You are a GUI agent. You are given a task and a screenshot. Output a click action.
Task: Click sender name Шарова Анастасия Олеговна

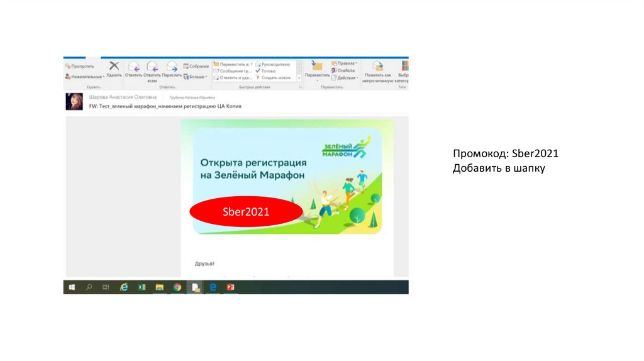(x=123, y=97)
